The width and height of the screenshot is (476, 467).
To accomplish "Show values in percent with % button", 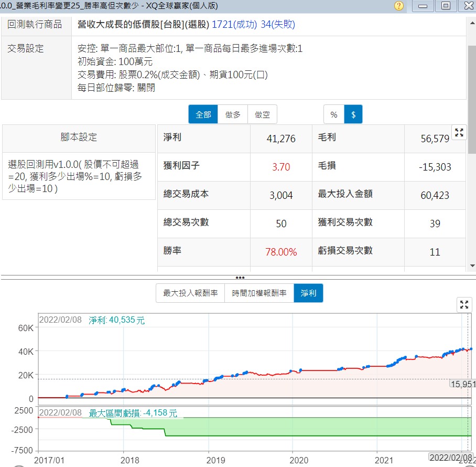I will tap(334, 114).
